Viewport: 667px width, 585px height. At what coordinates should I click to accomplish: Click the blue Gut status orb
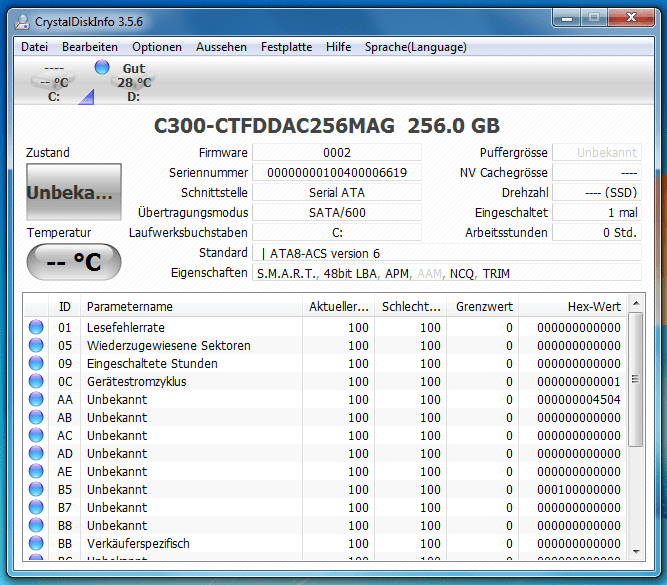(x=102, y=67)
